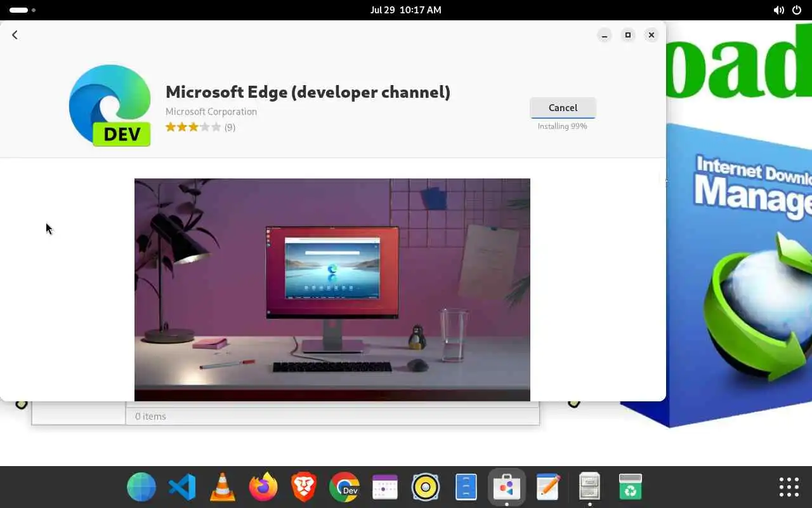Click the Microsoft Edge DEV logo

pos(110,105)
